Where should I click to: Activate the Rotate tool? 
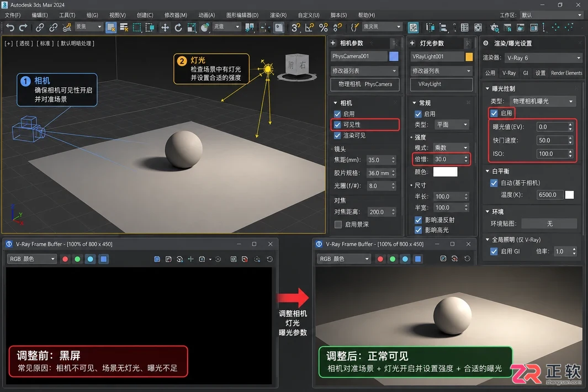[178, 28]
